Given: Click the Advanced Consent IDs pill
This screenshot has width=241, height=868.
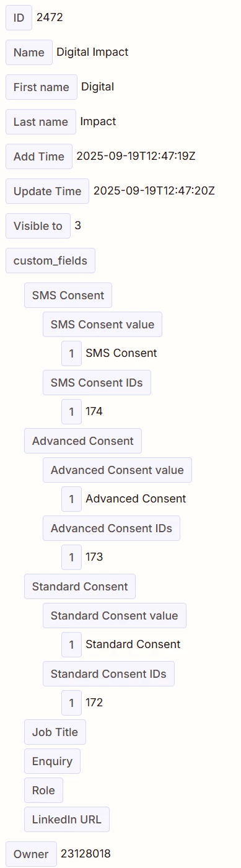Looking at the screenshot, I should click(x=112, y=528).
